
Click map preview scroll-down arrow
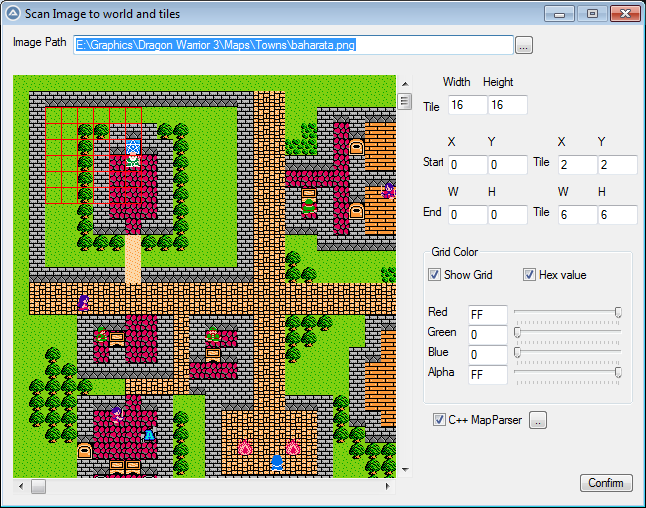tap(405, 469)
